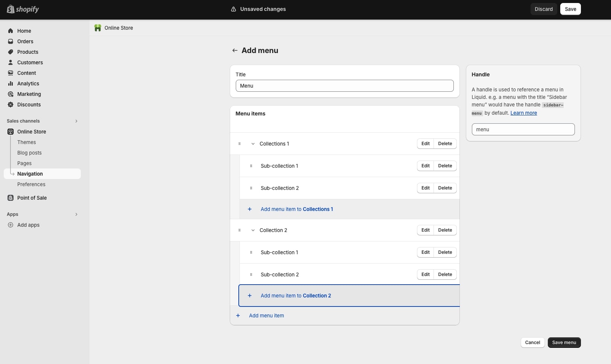Image resolution: width=611 pixels, height=364 pixels.
Task: Delete the Collections 1 item
Action: point(445,144)
